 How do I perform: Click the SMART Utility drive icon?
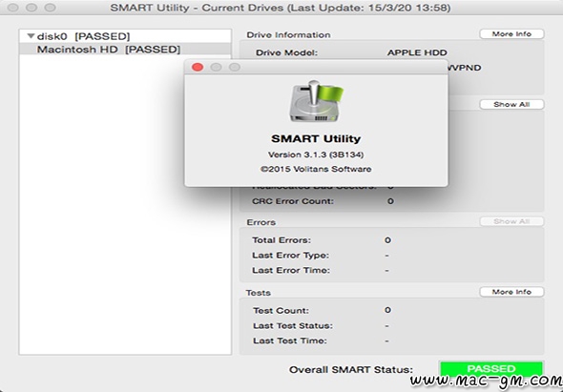[316, 102]
